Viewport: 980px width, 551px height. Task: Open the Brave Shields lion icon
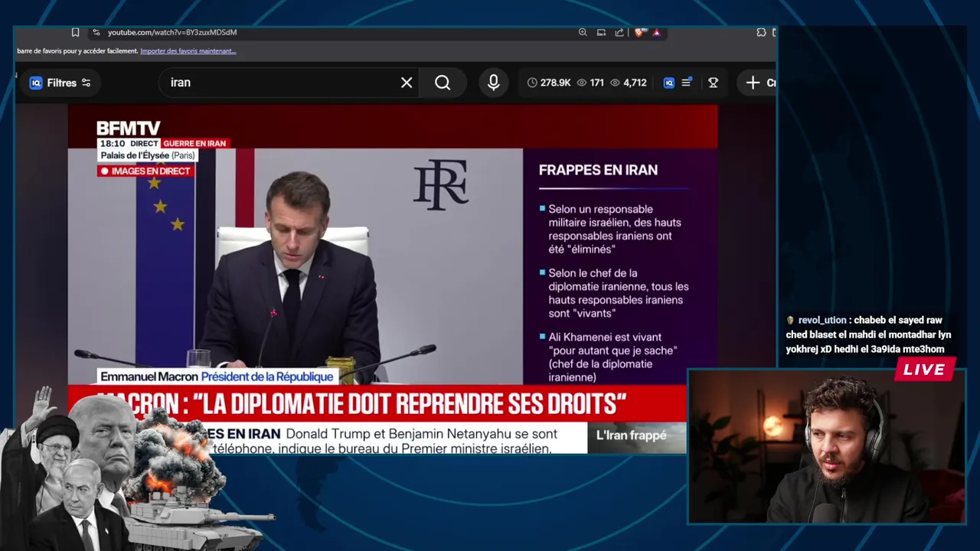click(639, 32)
